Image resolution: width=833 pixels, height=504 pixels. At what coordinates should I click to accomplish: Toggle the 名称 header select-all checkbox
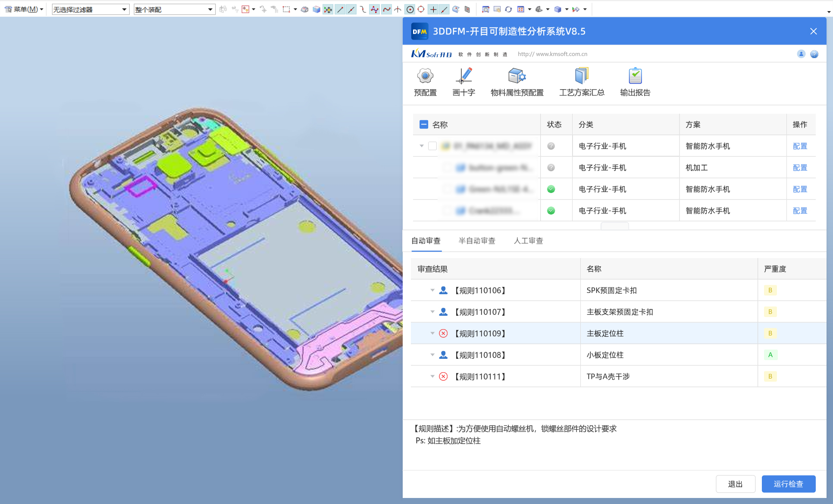(x=423, y=124)
